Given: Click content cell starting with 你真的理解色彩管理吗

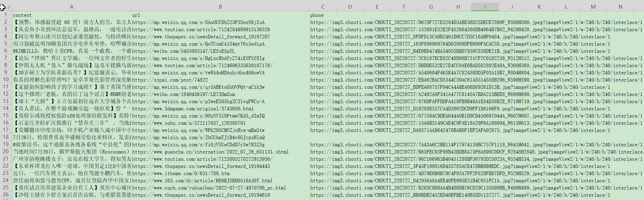Looking at the screenshot, I should point(71,80).
